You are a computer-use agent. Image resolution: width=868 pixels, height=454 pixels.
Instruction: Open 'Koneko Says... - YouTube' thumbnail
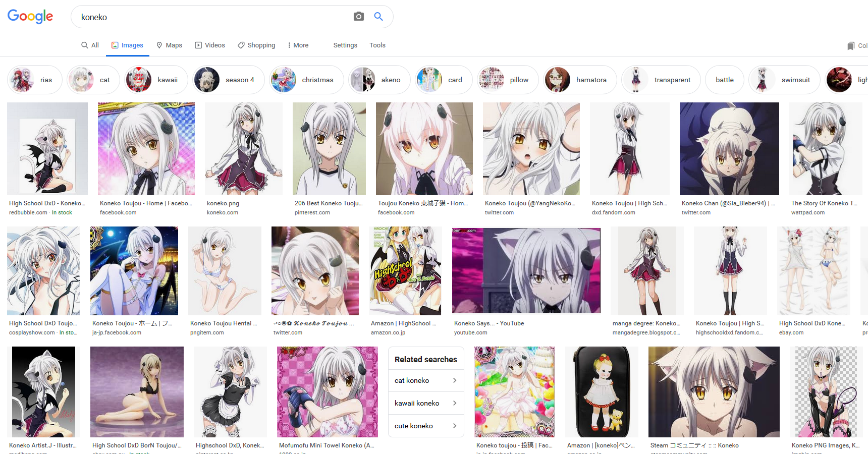click(x=526, y=271)
